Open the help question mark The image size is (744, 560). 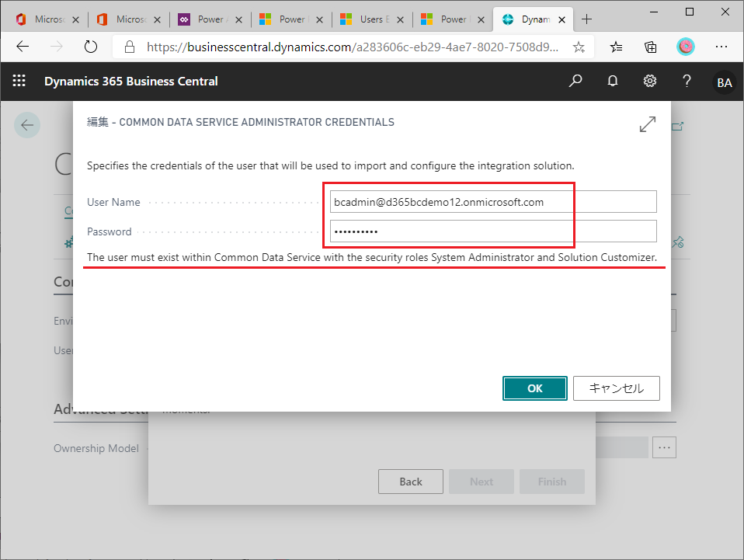tap(687, 81)
